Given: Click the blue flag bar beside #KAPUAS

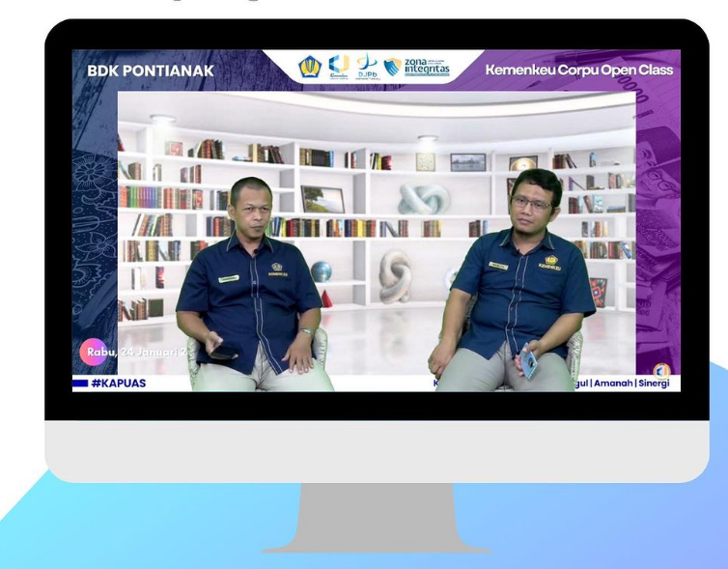Looking at the screenshot, I should pyautogui.click(x=79, y=384).
